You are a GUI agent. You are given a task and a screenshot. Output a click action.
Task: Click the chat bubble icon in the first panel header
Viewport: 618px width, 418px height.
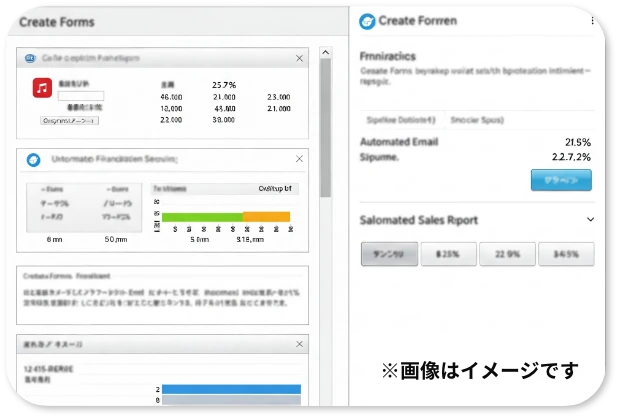(x=32, y=59)
